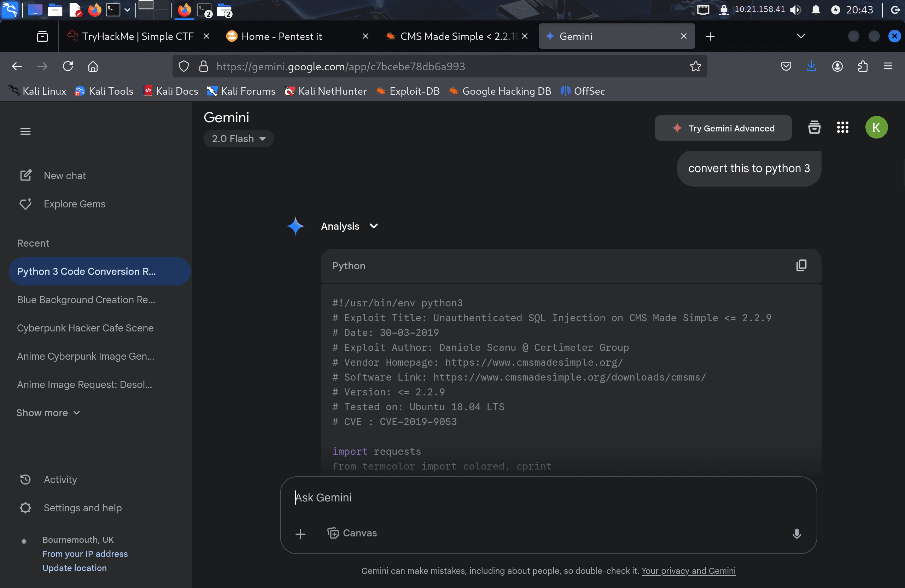Open Google Hacking DB bookmark
905x588 pixels.
500,91
